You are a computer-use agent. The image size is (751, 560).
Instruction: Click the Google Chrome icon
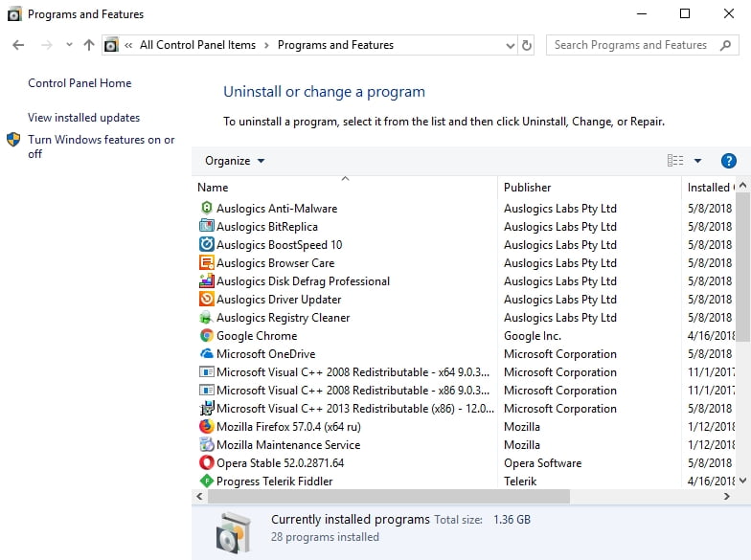(x=207, y=335)
